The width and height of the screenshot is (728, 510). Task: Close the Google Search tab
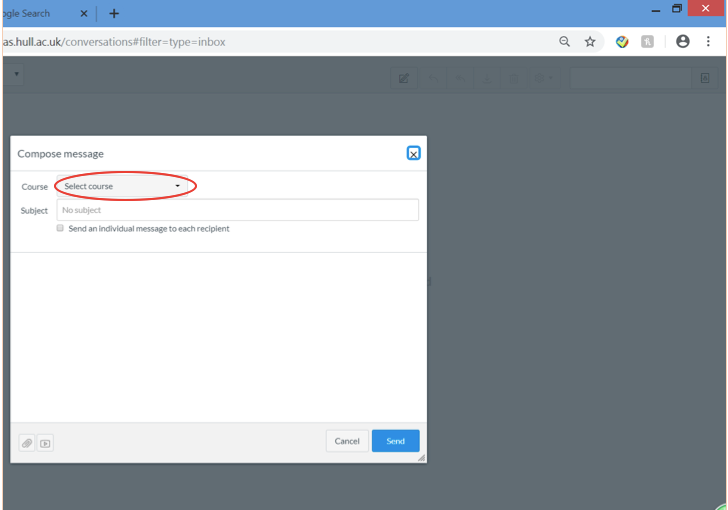pos(84,13)
